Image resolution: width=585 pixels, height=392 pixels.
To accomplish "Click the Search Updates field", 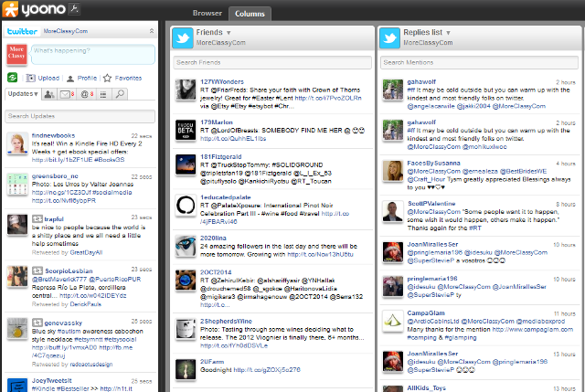I will (x=80, y=116).
